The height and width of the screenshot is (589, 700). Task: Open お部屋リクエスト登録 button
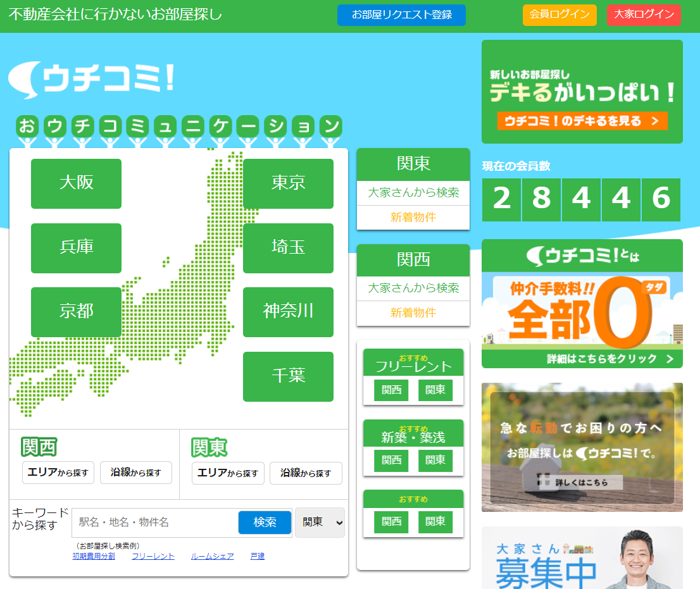pos(401,15)
